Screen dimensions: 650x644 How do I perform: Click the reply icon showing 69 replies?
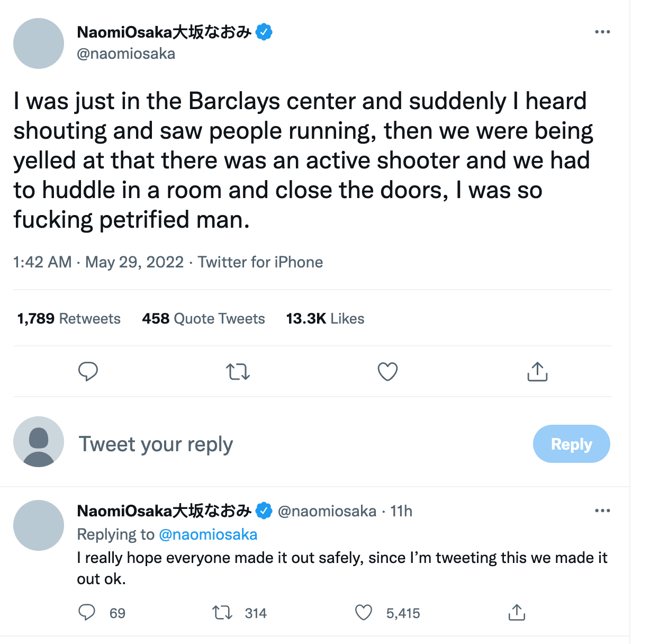(x=87, y=613)
